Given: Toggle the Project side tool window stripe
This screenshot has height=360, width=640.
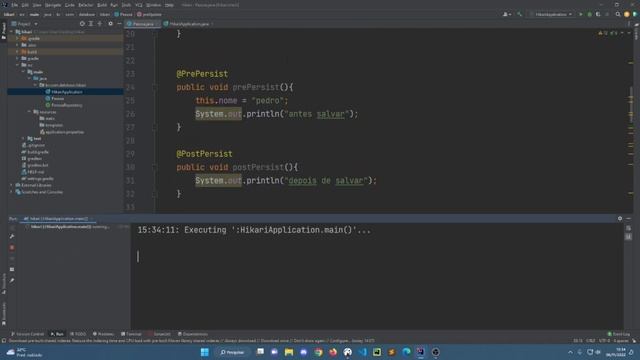Looking at the screenshot, I should 4,31.
